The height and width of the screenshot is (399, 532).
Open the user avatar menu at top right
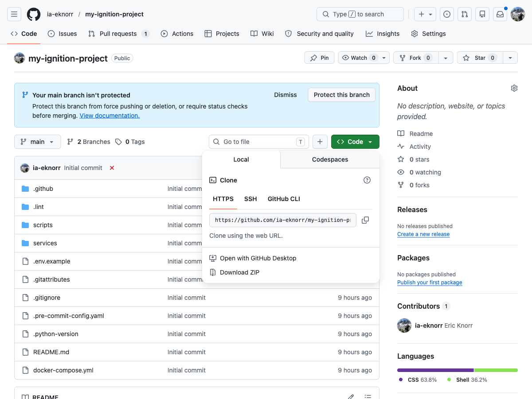[x=518, y=14]
